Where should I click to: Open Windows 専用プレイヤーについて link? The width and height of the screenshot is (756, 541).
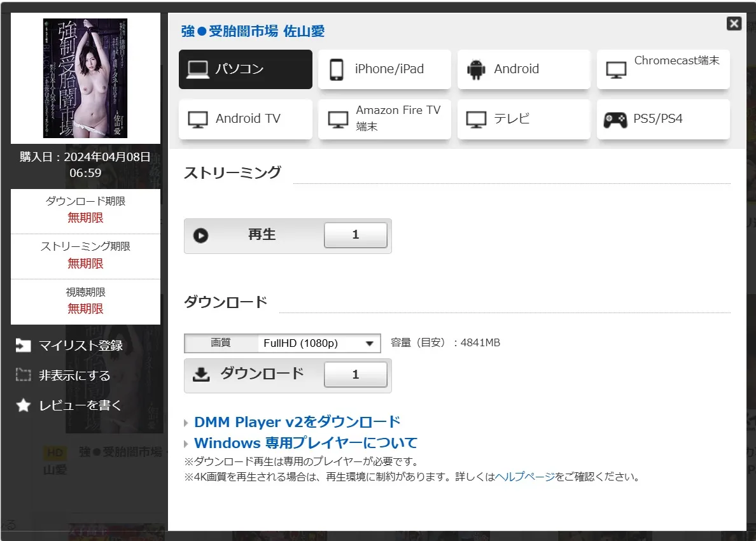305,442
